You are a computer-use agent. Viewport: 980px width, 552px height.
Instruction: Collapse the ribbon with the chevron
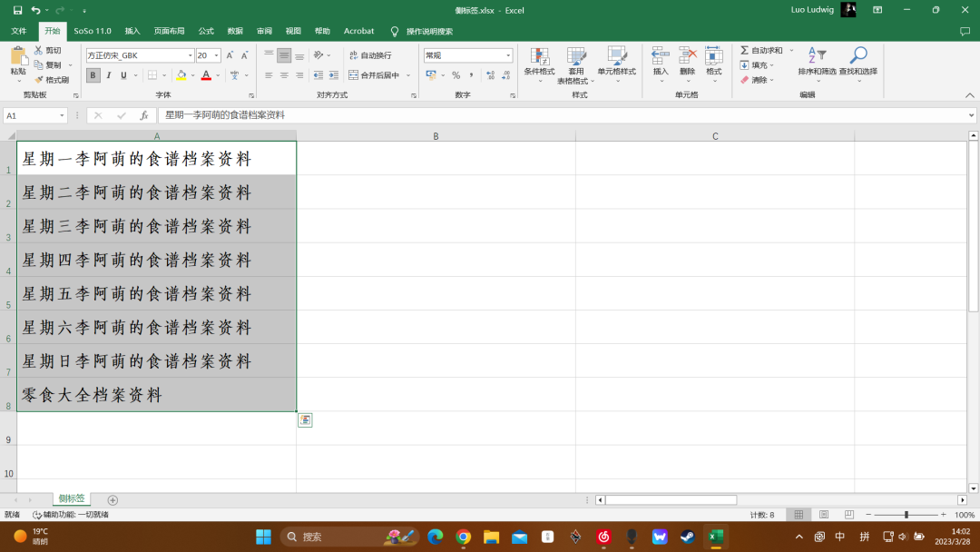(969, 95)
